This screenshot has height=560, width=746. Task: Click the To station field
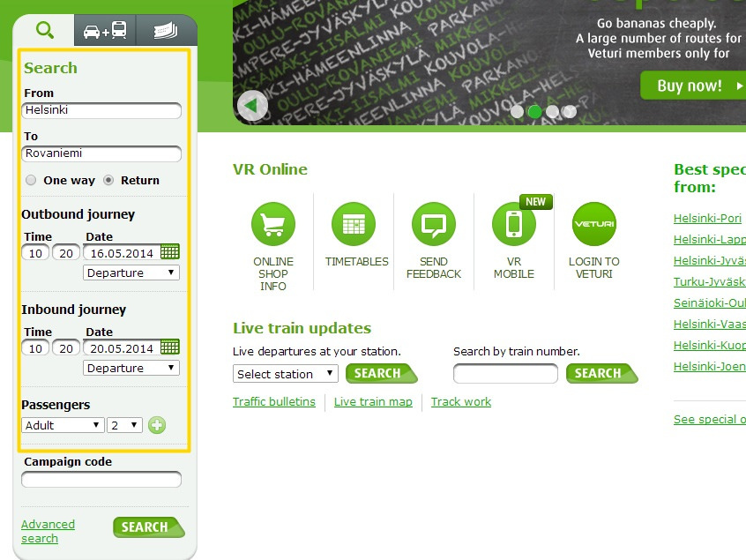[101, 153]
